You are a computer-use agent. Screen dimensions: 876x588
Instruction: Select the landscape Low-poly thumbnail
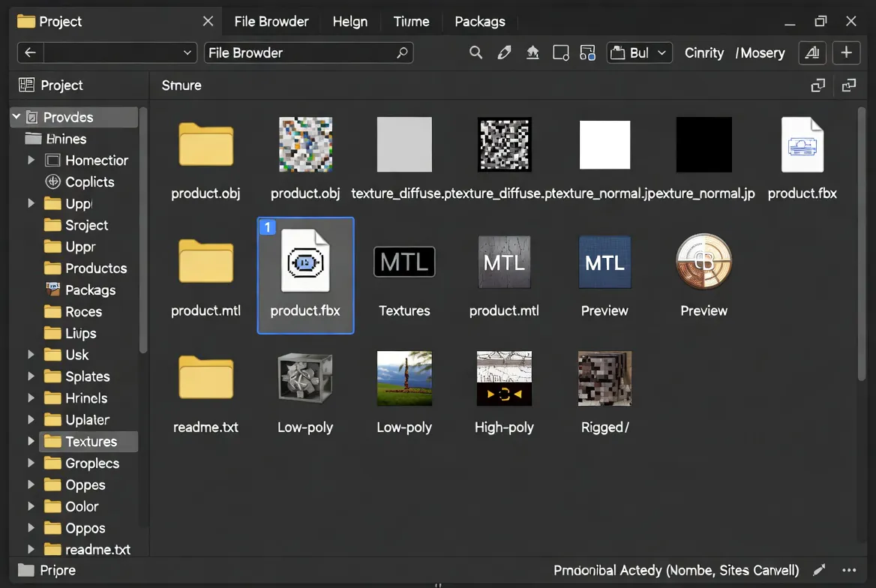coord(404,379)
